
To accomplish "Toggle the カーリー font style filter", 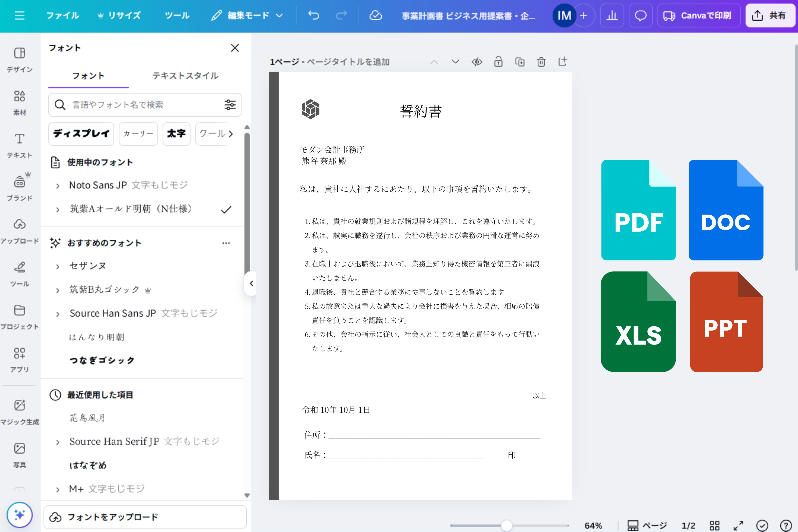I will tap(138, 134).
